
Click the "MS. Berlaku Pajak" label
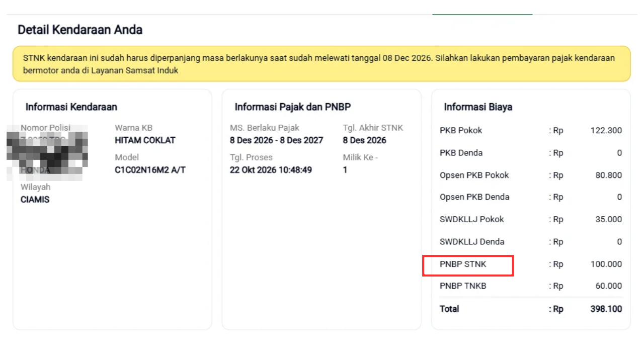click(265, 128)
